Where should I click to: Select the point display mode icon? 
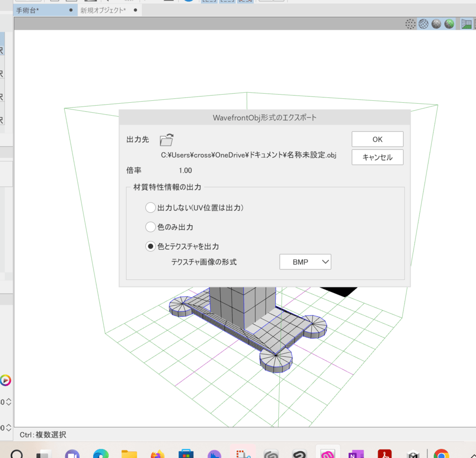pos(410,23)
